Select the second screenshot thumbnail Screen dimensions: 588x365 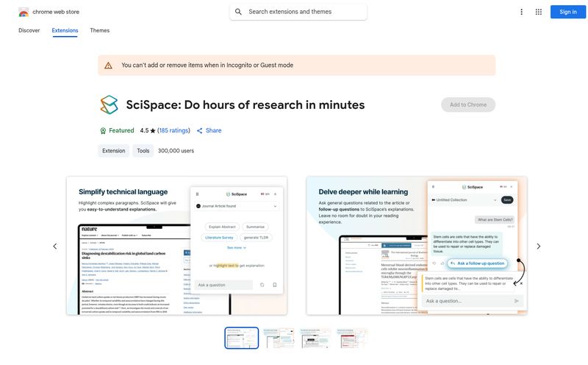pos(279,338)
